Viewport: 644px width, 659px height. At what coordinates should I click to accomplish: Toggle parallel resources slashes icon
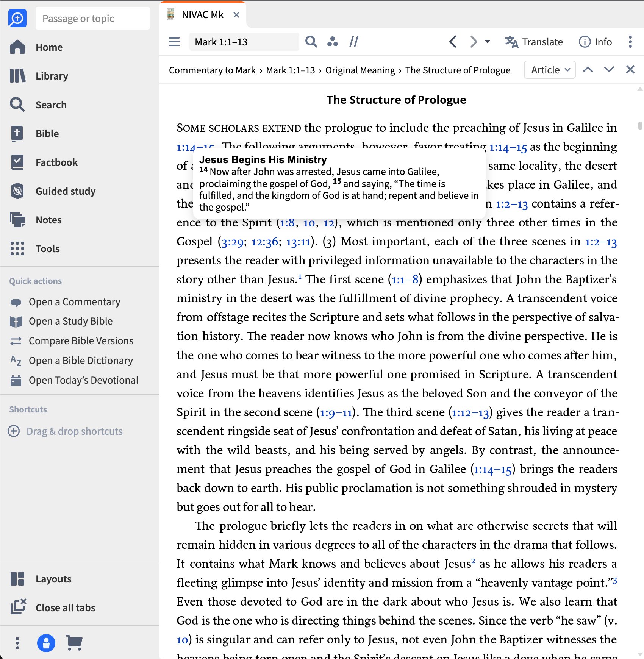[x=354, y=42]
